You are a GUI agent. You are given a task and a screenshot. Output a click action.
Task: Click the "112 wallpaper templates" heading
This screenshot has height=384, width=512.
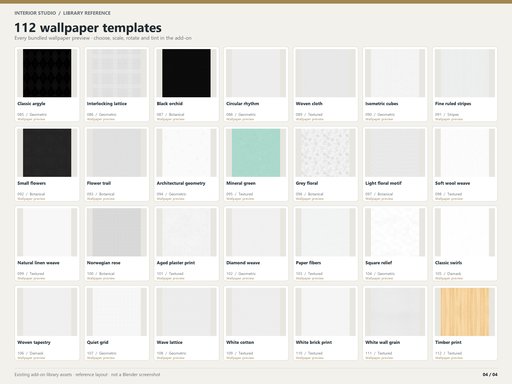88,28
